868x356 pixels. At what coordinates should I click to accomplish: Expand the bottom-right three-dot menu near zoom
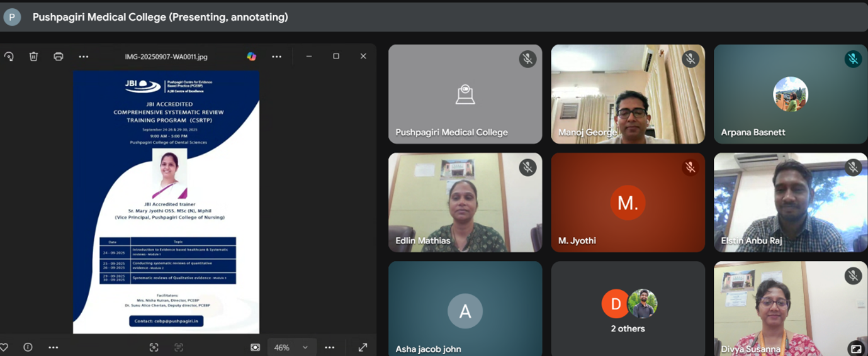tap(330, 347)
